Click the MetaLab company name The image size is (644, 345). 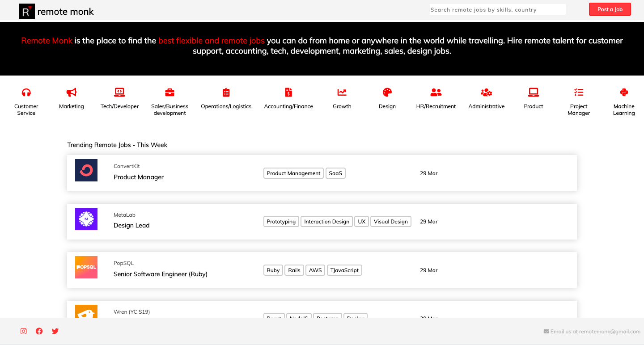[124, 215]
